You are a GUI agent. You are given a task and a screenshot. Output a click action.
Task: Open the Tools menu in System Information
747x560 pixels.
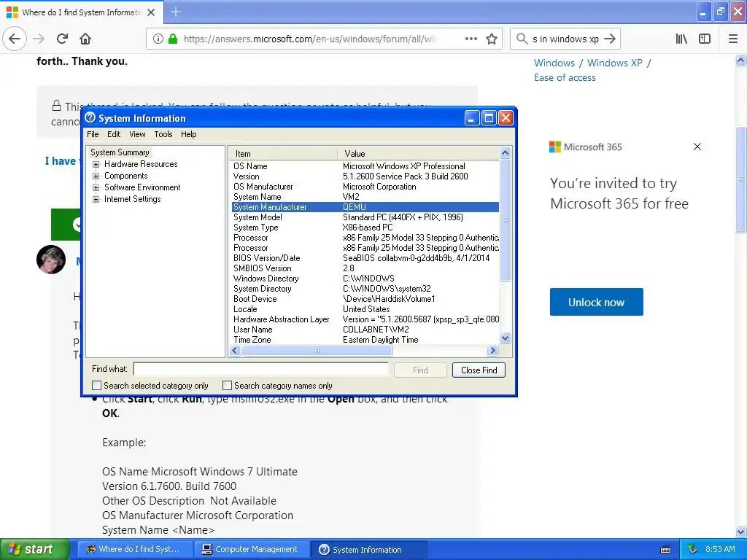click(x=163, y=134)
